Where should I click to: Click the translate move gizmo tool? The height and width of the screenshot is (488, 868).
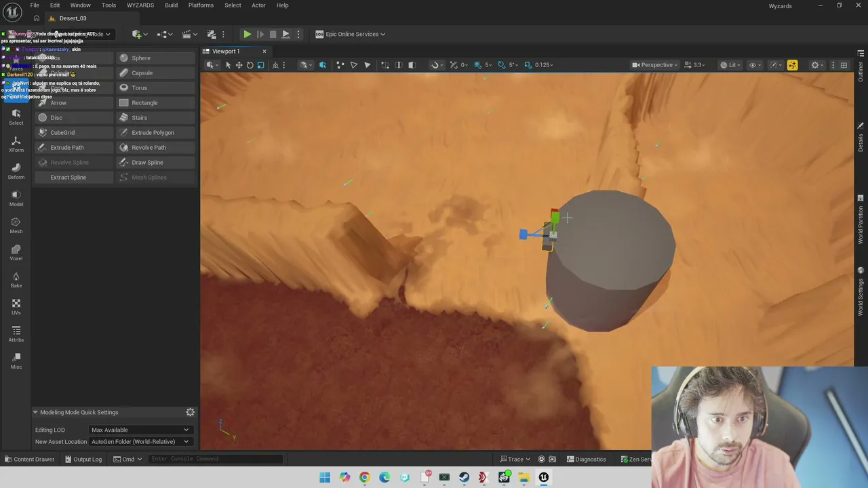click(239, 65)
